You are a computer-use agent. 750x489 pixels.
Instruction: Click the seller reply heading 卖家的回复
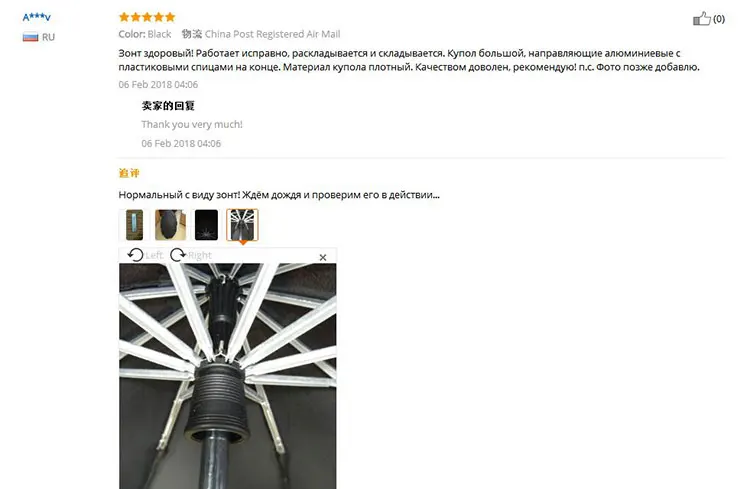point(168,106)
